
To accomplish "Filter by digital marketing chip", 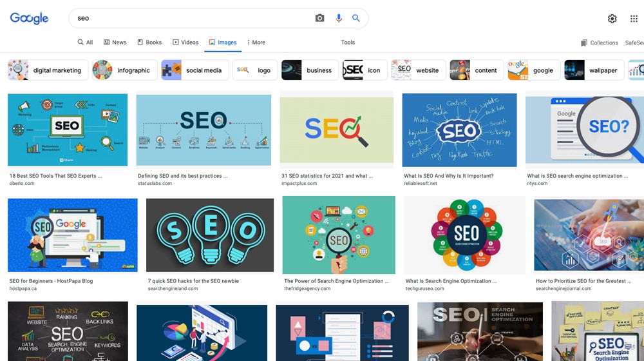I will tap(48, 70).
